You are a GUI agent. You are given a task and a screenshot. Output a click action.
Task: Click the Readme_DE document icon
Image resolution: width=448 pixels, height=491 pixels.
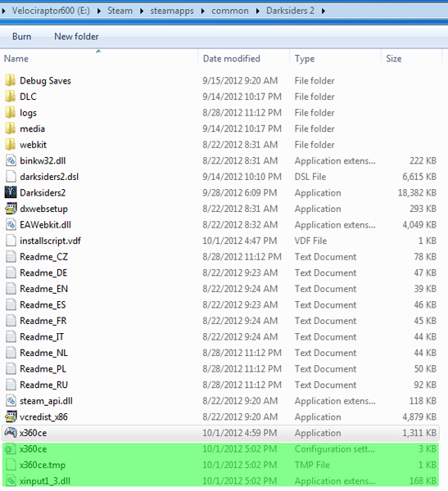point(11,273)
